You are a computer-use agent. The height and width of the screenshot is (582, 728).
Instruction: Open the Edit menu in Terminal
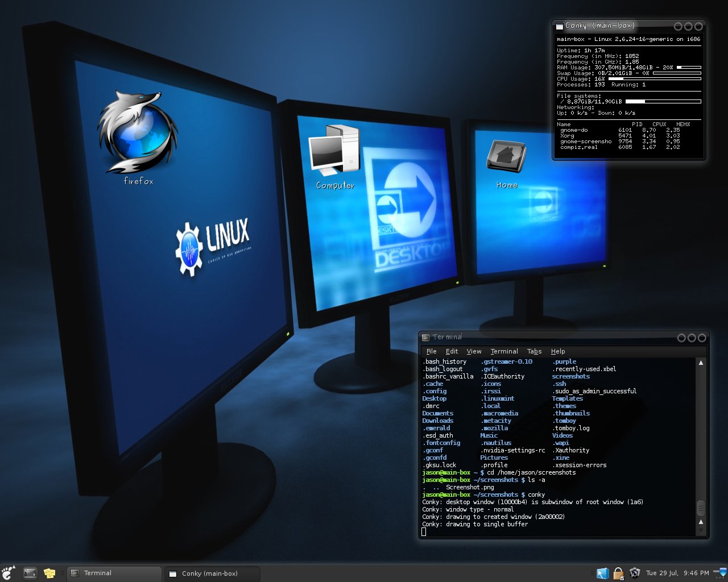pyautogui.click(x=452, y=351)
